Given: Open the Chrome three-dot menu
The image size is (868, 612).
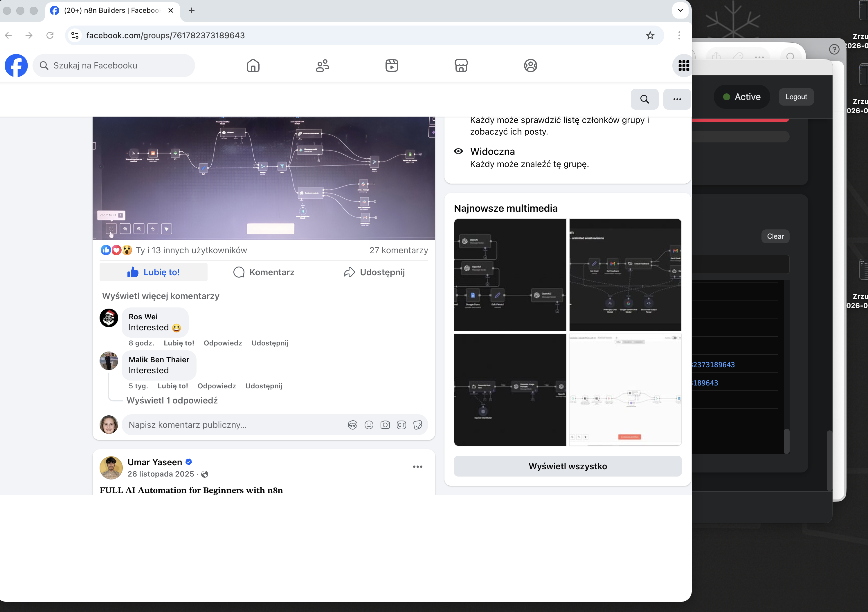Looking at the screenshot, I should point(679,35).
